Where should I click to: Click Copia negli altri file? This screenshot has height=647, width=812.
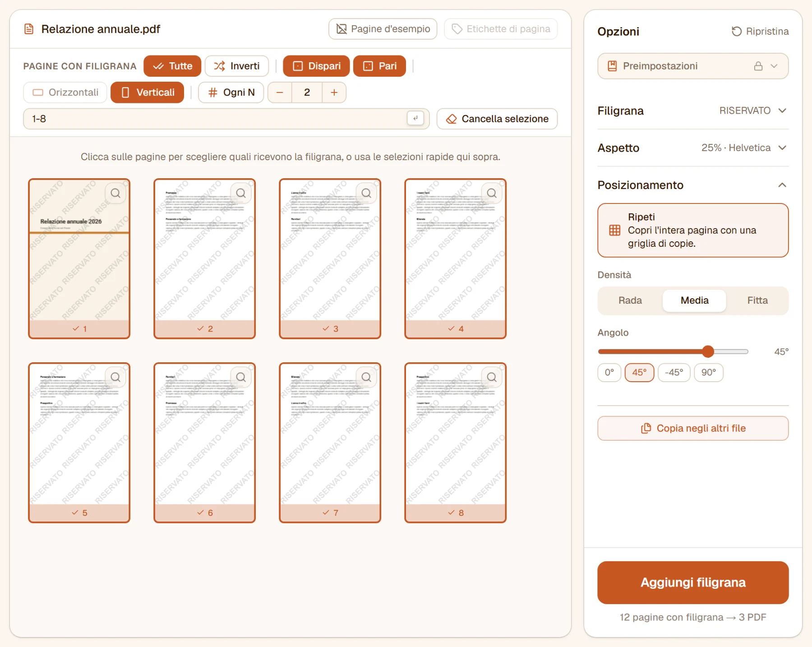(693, 428)
